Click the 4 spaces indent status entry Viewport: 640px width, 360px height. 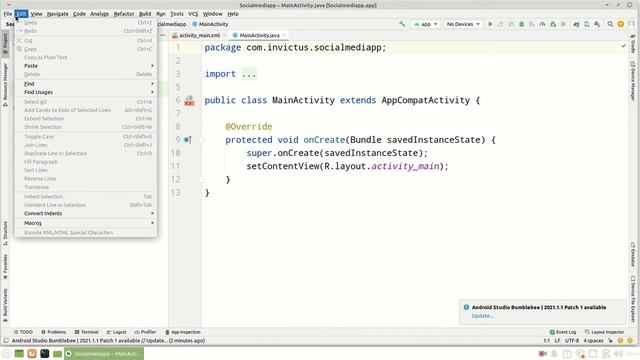593,341
